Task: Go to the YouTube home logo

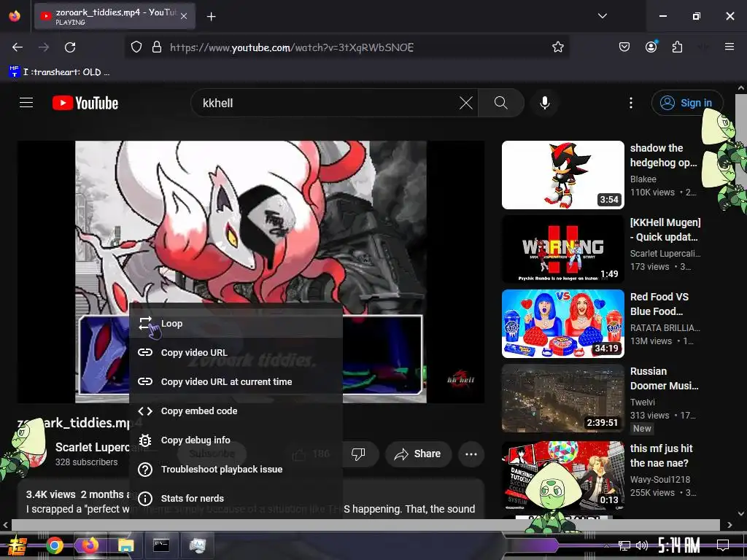Action: (85, 103)
